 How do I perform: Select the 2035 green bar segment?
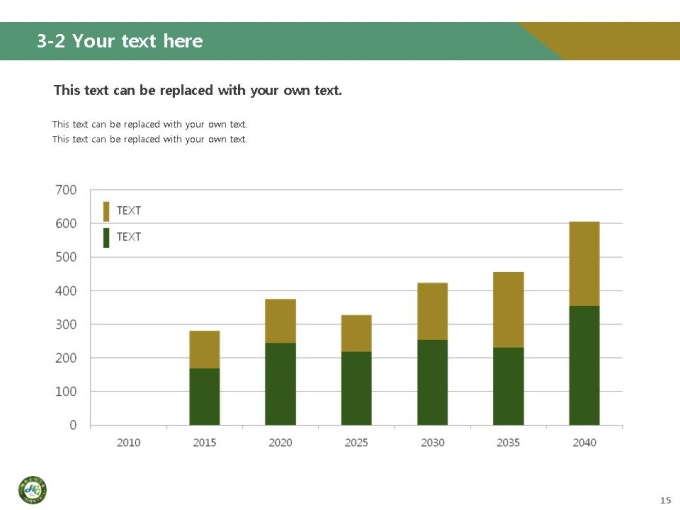[508, 386]
